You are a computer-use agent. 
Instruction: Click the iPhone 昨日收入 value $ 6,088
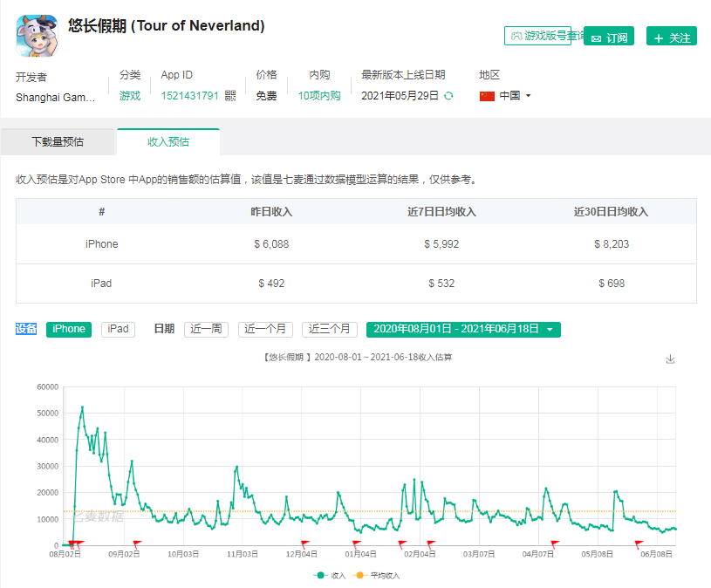[271, 244]
